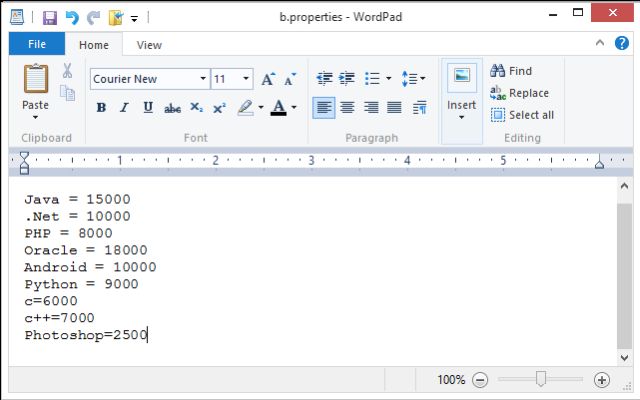Select Center text alignment
640x400 pixels.
click(347, 108)
